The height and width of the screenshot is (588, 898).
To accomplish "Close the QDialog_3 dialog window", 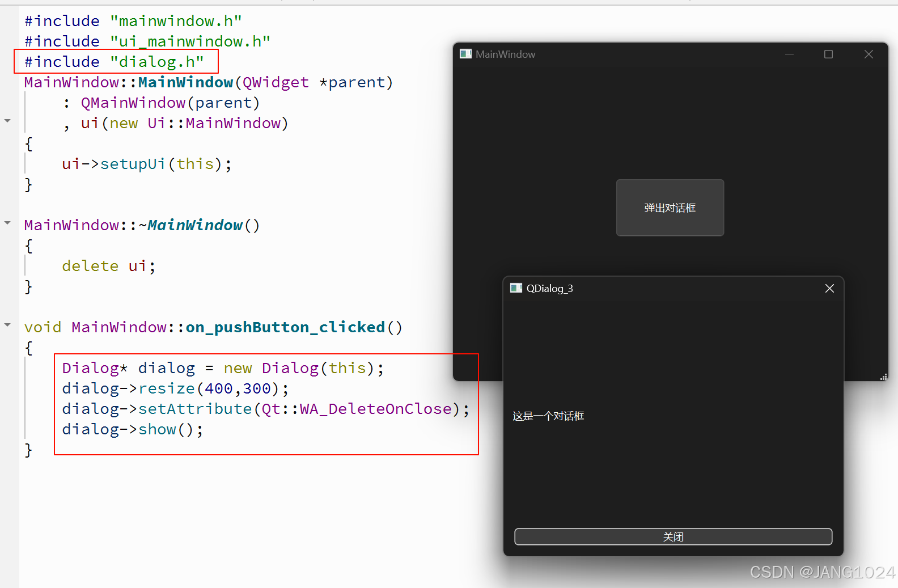I will pyautogui.click(x=829, y=288).
